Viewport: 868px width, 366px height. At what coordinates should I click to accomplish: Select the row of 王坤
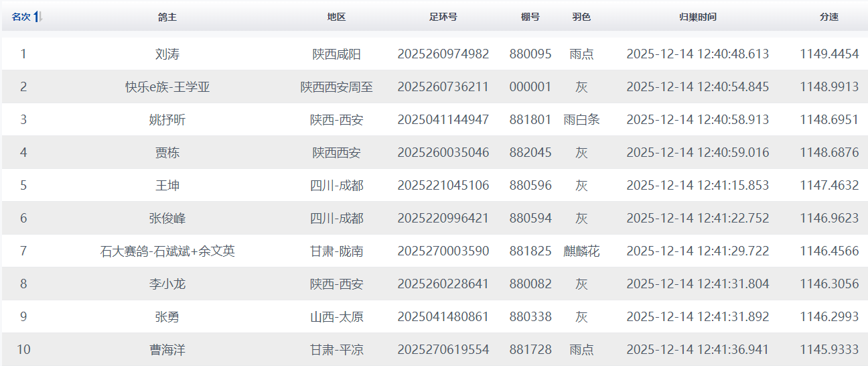click(x=167, y=186)
